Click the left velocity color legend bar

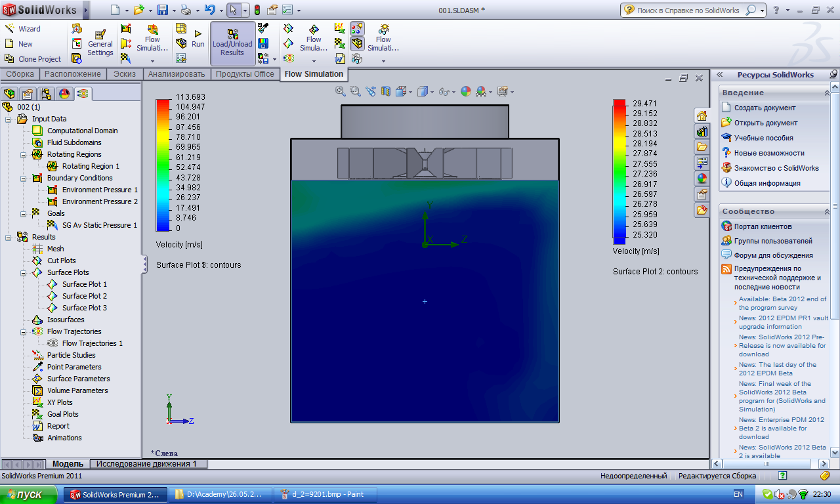pyautogui.click(x=162, y=164)
